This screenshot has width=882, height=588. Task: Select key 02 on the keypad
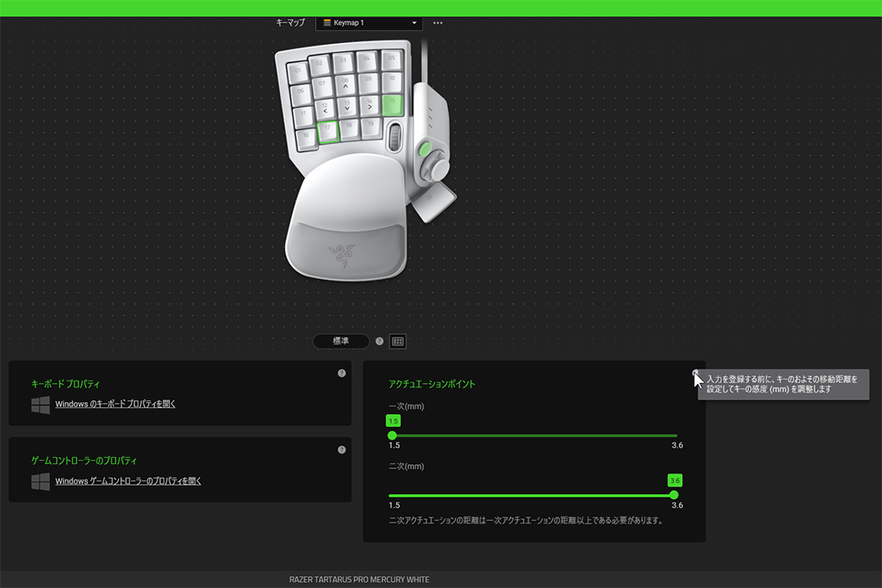(x=320, y=65)
